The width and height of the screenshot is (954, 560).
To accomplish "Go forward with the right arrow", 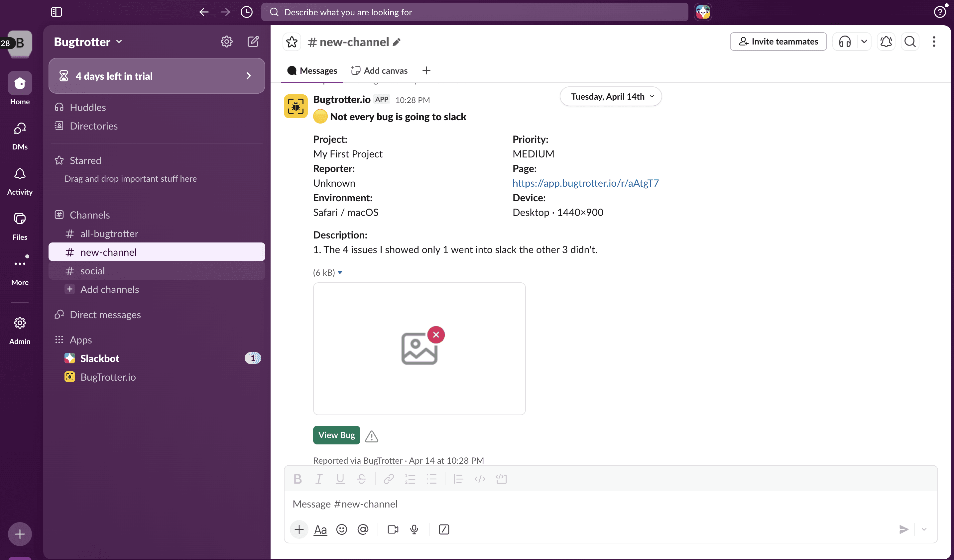I will click(x=225, y=12).
